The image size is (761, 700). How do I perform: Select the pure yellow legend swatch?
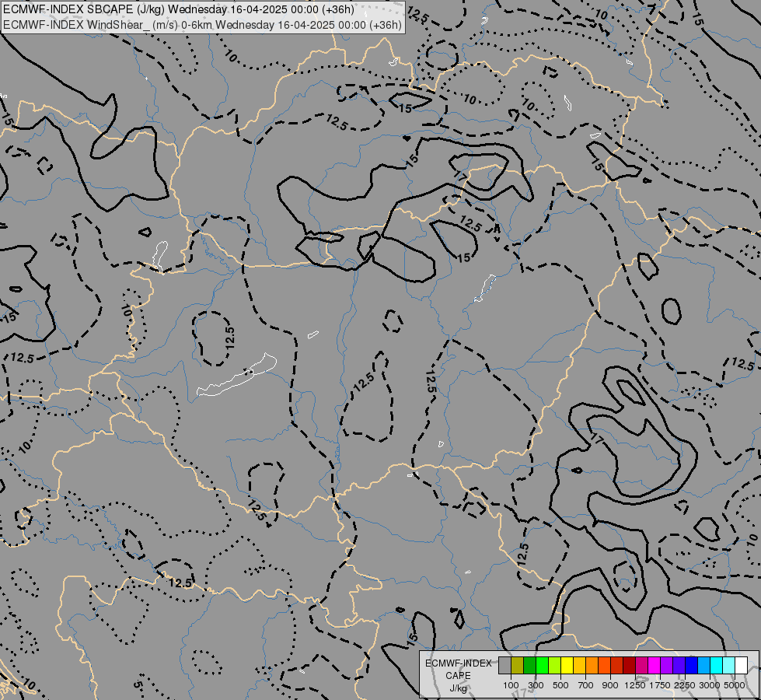pos(567,666)
